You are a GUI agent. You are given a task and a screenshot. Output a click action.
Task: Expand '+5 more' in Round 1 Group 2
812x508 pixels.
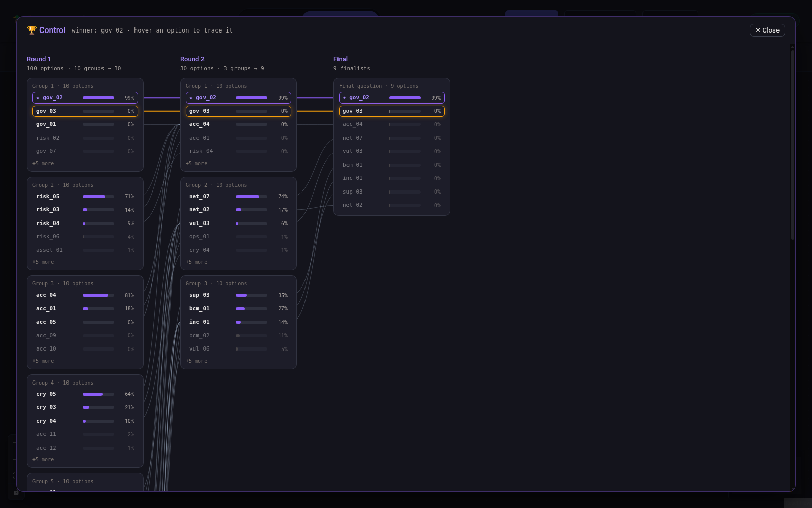[43, 262]
